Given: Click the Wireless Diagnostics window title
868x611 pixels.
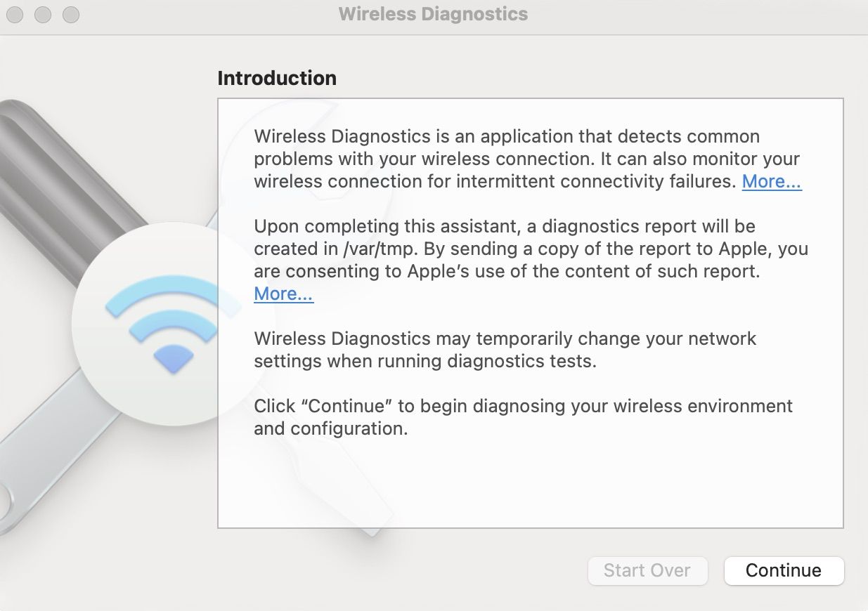Looking at the screenshot, I should 433,14.
